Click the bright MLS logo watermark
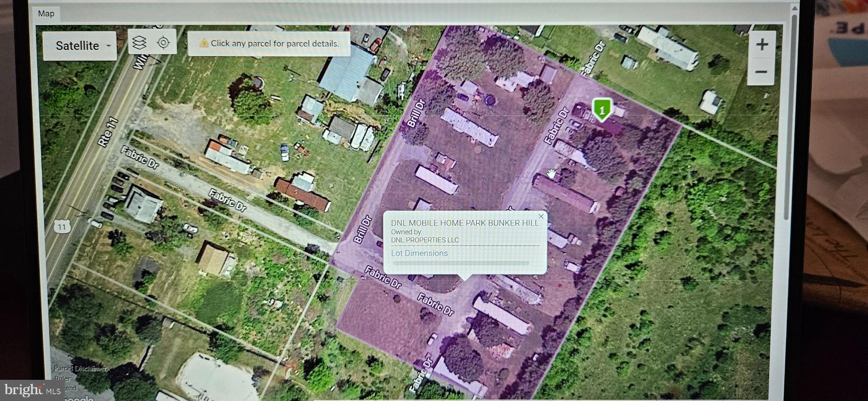 click(x=33, y=390)
